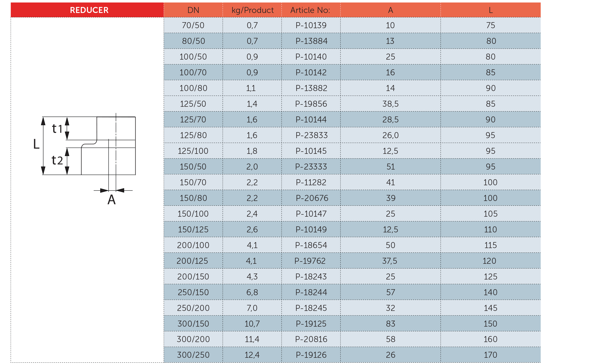Click the t2 label in diagram
The width and height of the screenshot is (593, 364).
tap(57, 160)
